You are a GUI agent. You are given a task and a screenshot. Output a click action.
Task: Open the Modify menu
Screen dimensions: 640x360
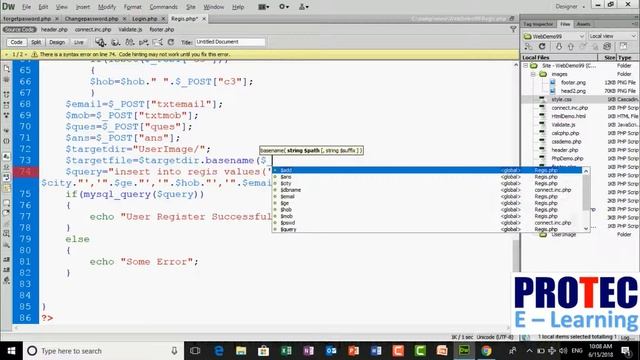point(107,7)
